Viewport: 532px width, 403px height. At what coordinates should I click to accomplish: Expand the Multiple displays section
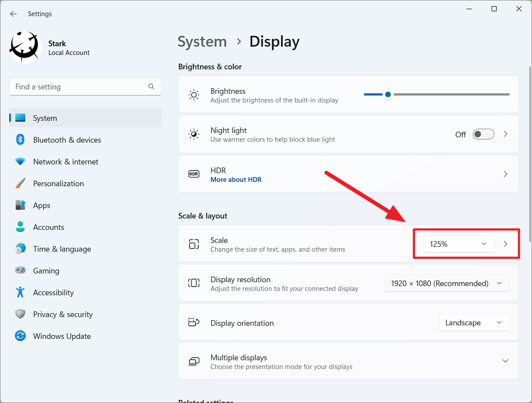point(505,361)
